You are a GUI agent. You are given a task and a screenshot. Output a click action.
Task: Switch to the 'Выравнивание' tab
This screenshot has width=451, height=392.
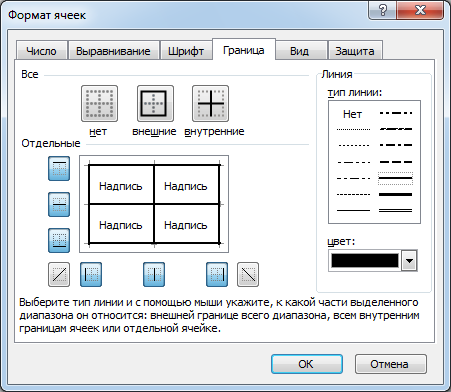pos(113,51)
